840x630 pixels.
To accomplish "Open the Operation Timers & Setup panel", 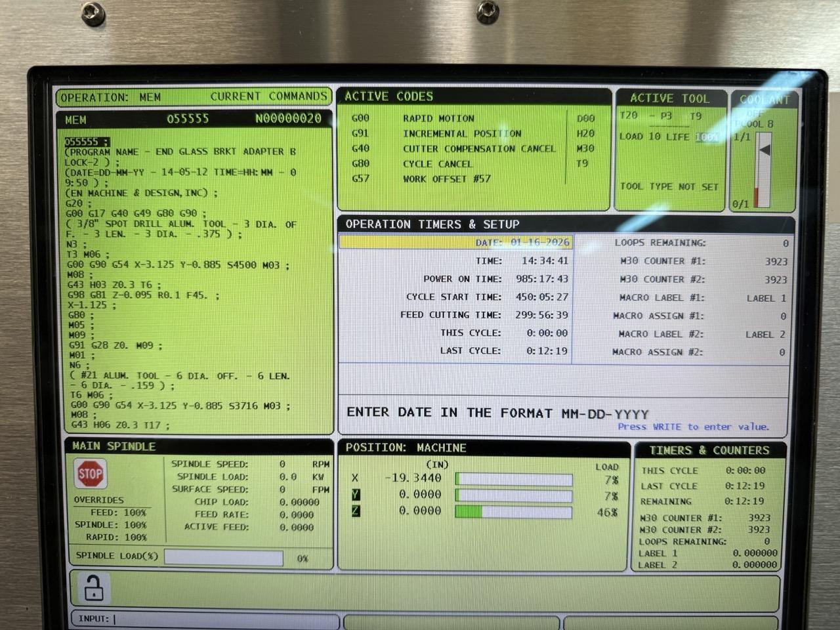I will 432,224.
